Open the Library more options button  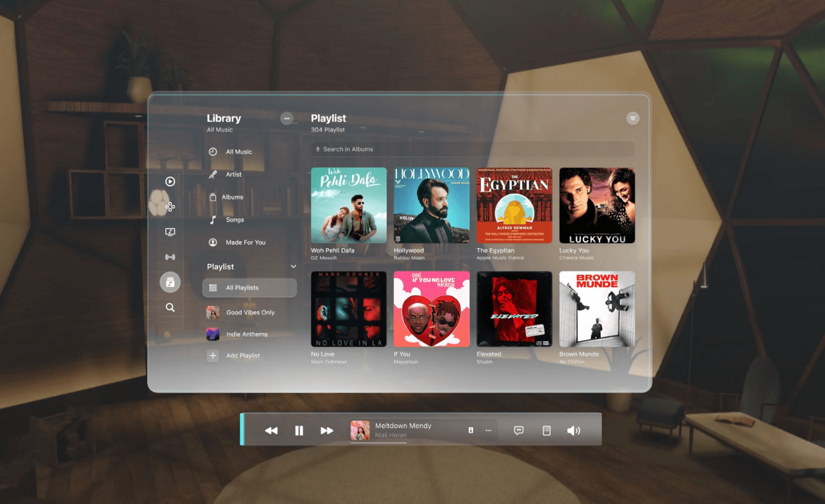[x=287, y=118]
